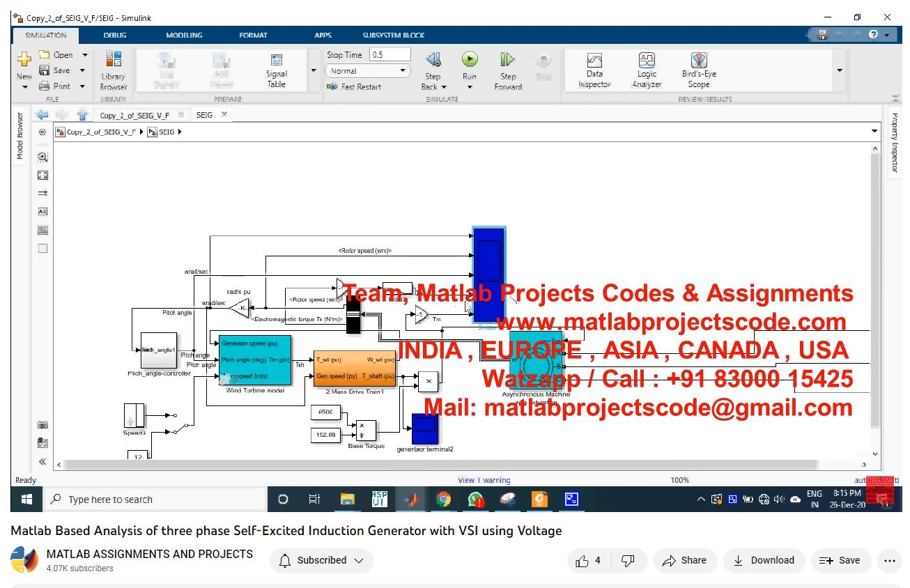Expand the Normal simulation mode dropdown

point(403,70)
